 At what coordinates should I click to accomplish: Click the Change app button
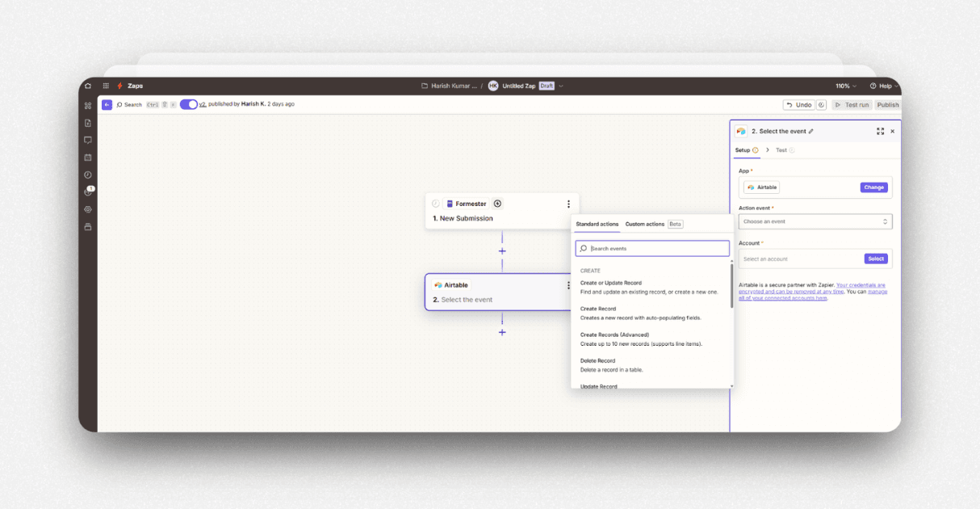coord(874,187)
